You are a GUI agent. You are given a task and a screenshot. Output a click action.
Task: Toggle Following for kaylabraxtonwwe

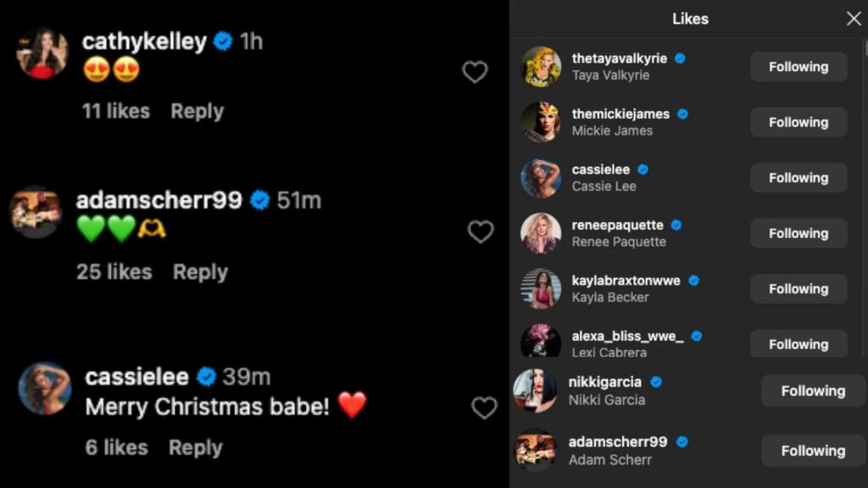click(798, 289)
